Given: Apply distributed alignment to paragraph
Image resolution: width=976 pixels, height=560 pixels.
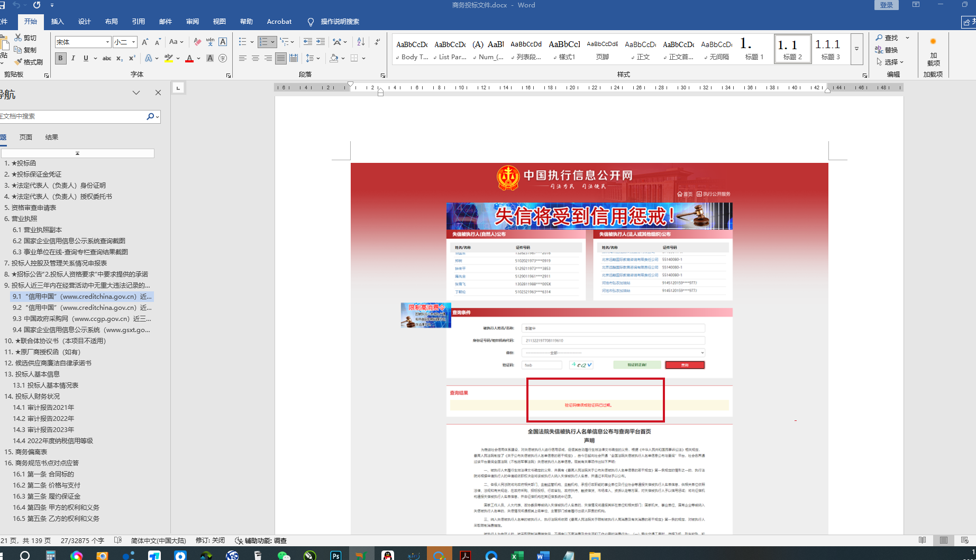Looking at the screenshot, I should pyautogui.click(x=294, y=58).
